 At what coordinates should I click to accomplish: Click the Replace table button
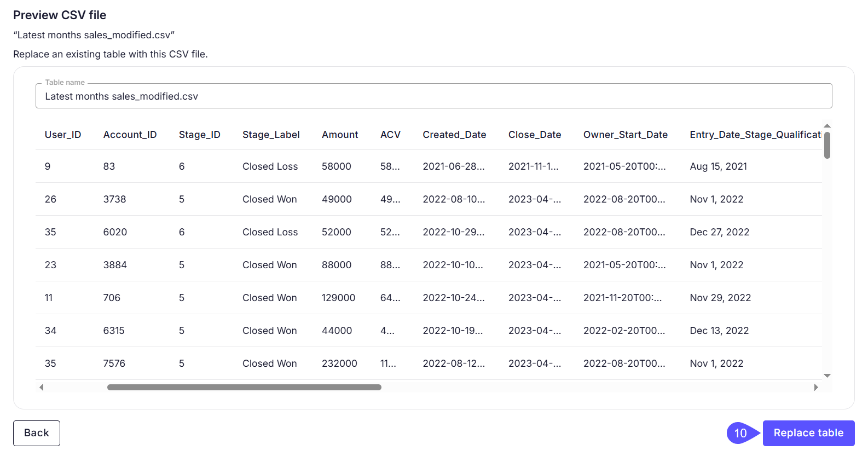[808, 433]
